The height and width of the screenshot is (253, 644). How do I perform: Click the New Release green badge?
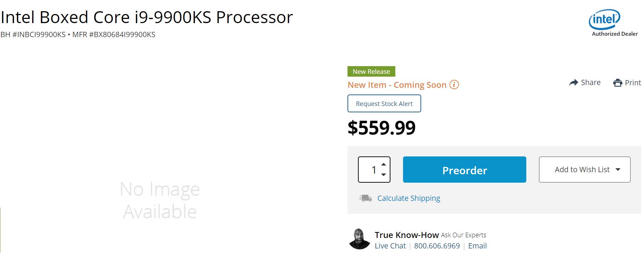point(371,71)
